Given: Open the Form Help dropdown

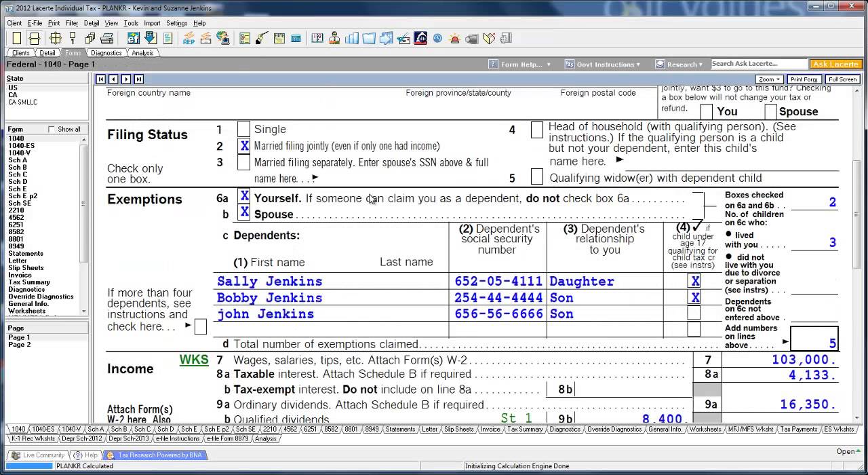Looking at the screenshot, I should click(519, 64).
